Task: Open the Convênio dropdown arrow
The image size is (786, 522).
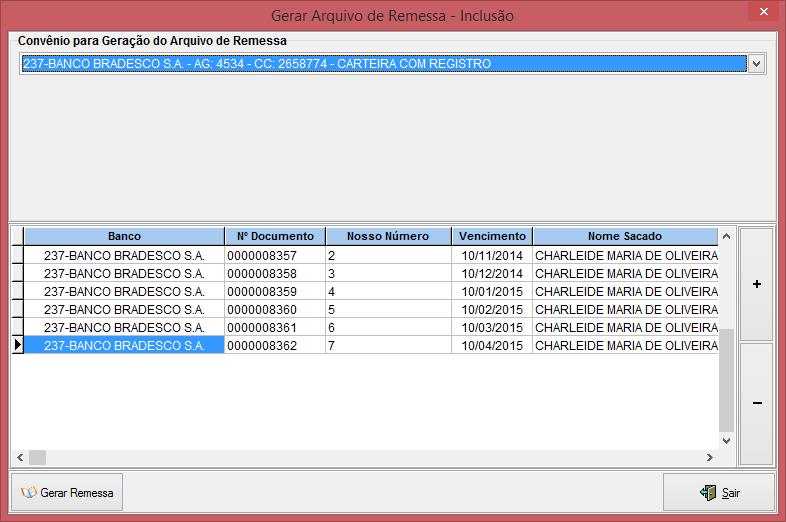Action: tap(756, 64)
